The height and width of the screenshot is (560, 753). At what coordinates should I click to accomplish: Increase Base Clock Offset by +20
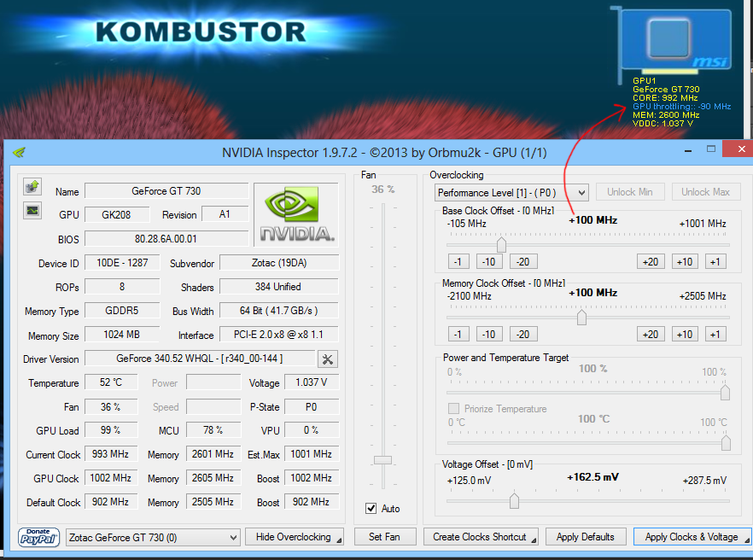pyautogui.click(x=651, y=261)
